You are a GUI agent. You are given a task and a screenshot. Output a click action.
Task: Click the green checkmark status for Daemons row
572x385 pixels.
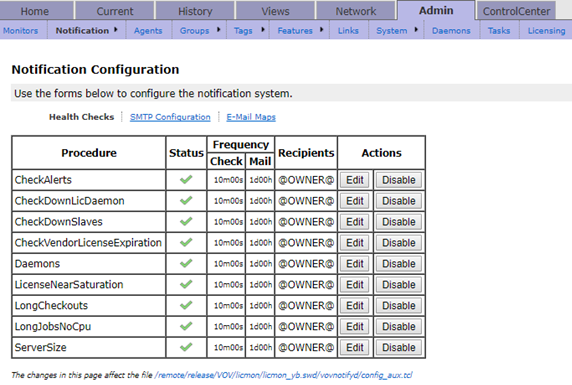click(186, 263)
